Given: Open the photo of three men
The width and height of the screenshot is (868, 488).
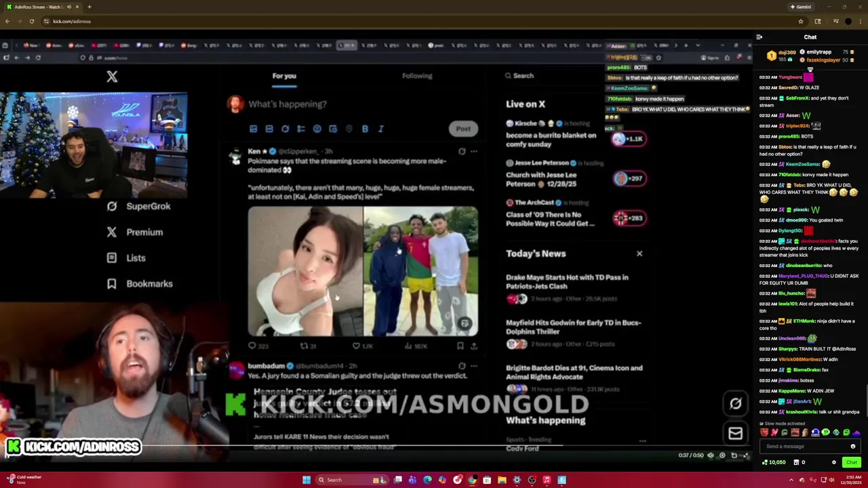Looking at the screenshot, I should point(420,272).
